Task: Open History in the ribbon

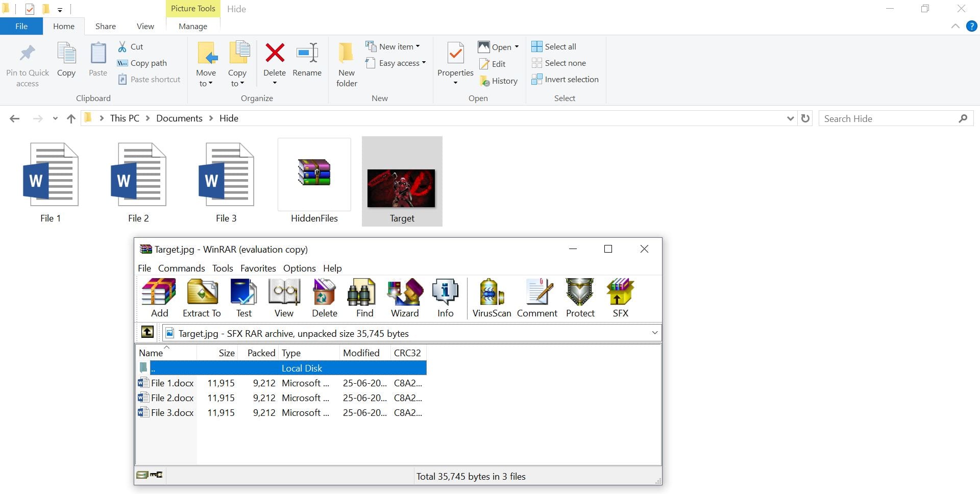Action: pyautogui.click(x=499, y=81)
